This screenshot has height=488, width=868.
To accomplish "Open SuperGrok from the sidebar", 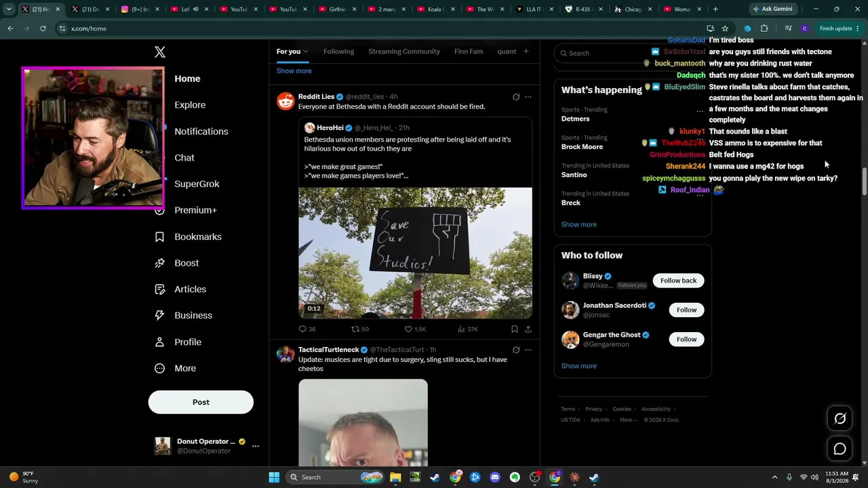I will pos(197,184).
